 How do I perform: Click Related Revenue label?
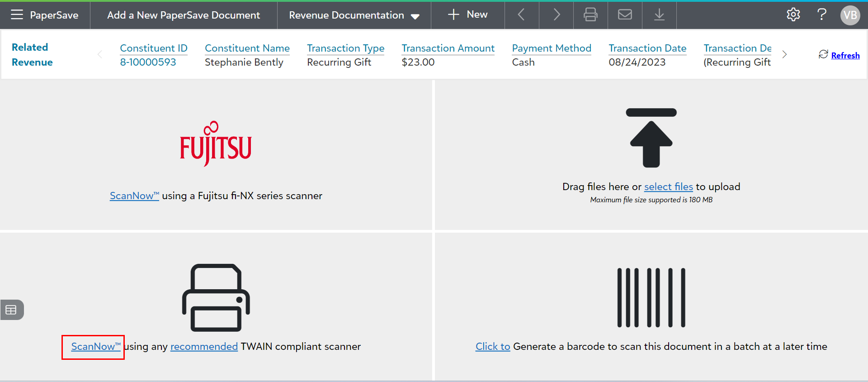(x=32, y=55)
